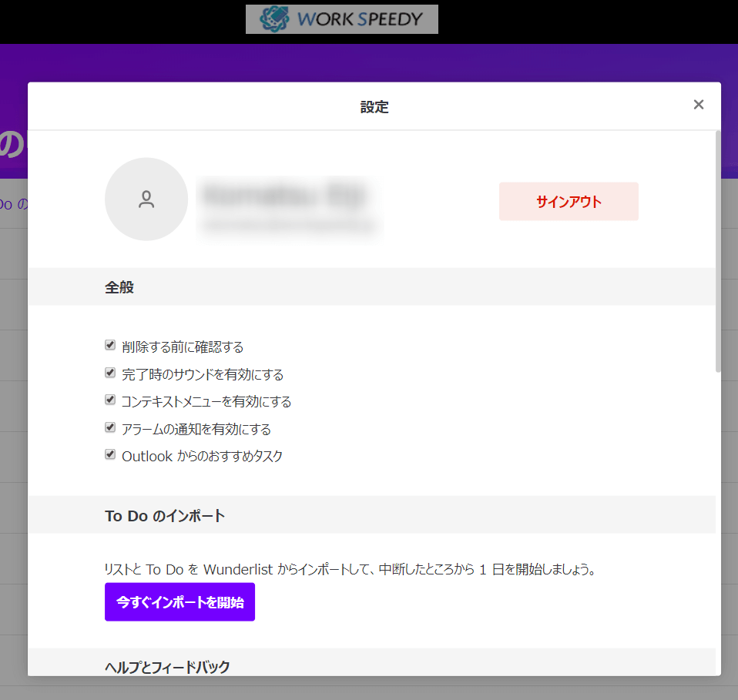Disable コンテキストメニューを有効にする checkbox

(110, 400)
